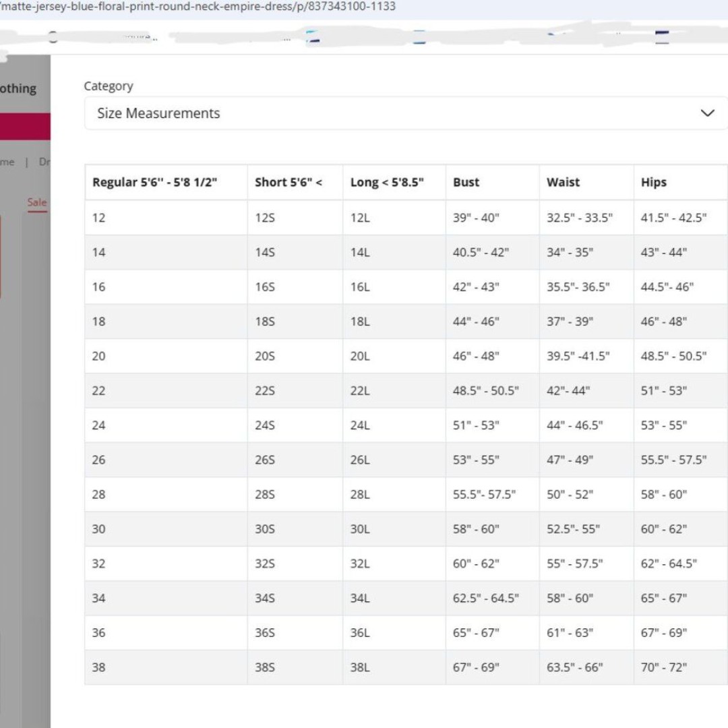Expand the Category dropdown chevron arrow
This screenshot has width=728, height=728.
pos(707,113)
